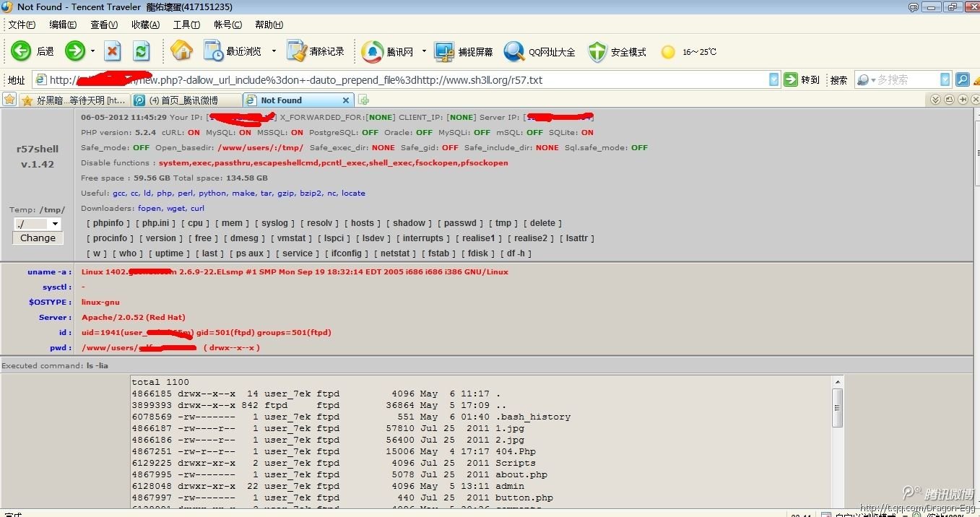The width and height of the screenshot is (980, 517).
Task: Click the 转到 go button
Action: 802,79
